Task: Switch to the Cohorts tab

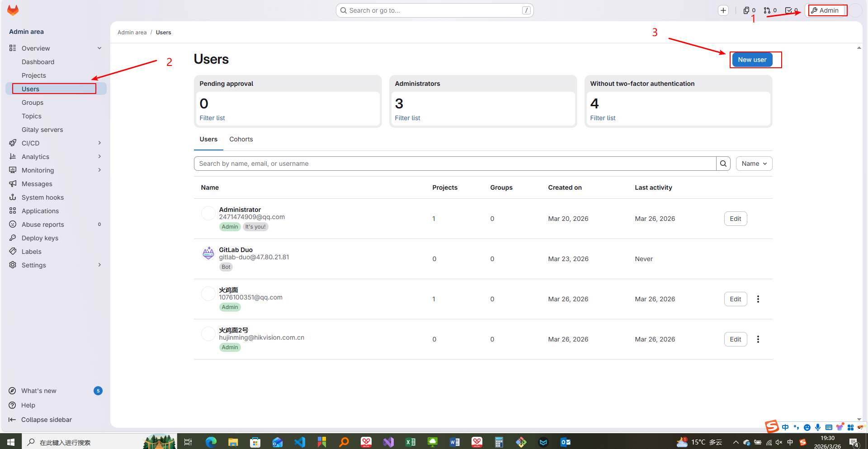Action: tap(241, 139)
